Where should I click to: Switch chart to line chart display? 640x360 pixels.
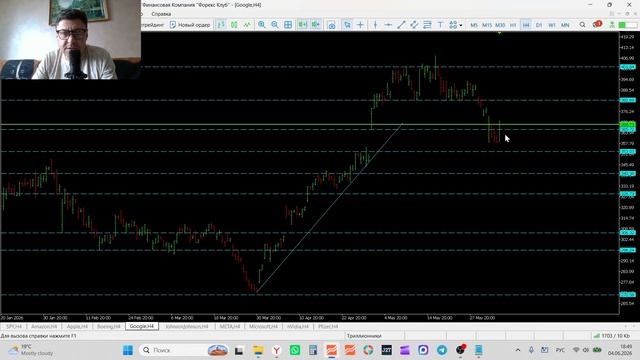tap(247, 25)
